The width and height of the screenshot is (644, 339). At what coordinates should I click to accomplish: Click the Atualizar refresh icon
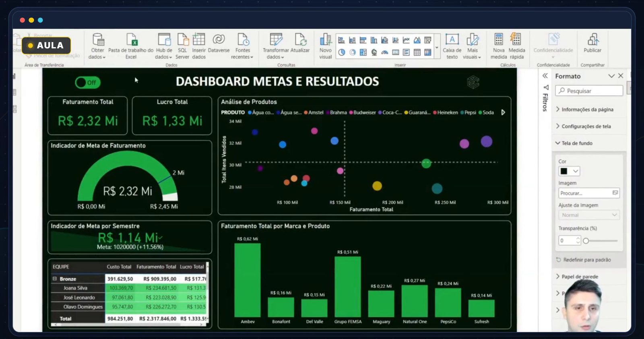click(x=300, y=39)
